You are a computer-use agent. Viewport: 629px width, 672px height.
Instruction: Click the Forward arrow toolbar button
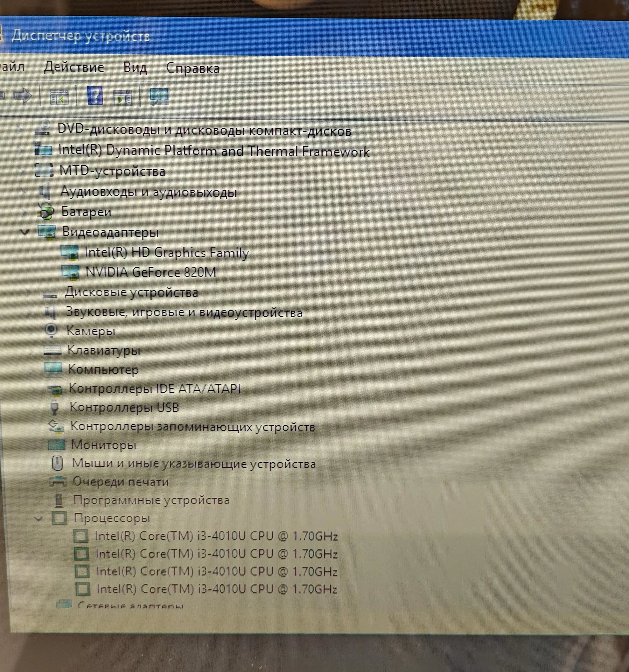tap(22, 96)
